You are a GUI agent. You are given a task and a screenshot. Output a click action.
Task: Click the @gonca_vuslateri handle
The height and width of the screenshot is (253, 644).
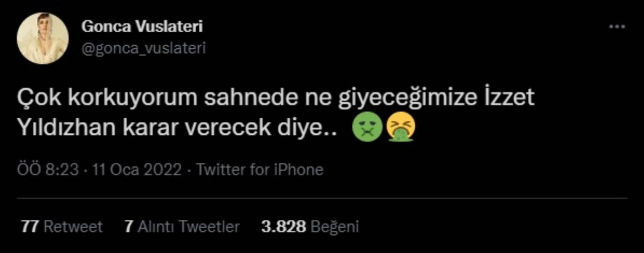143,48
